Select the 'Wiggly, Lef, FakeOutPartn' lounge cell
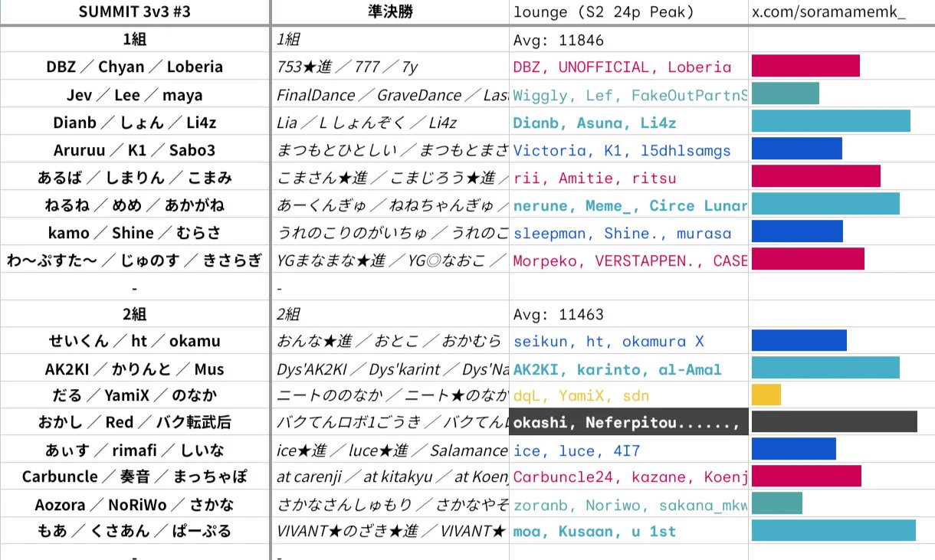935x560 pixels. (629, 95)
